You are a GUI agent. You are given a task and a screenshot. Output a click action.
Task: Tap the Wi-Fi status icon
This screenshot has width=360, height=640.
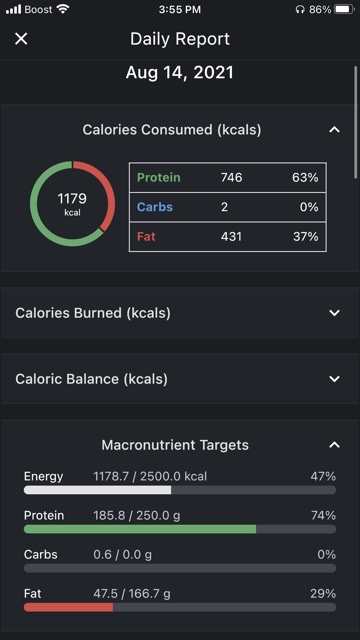pos(63,9)
